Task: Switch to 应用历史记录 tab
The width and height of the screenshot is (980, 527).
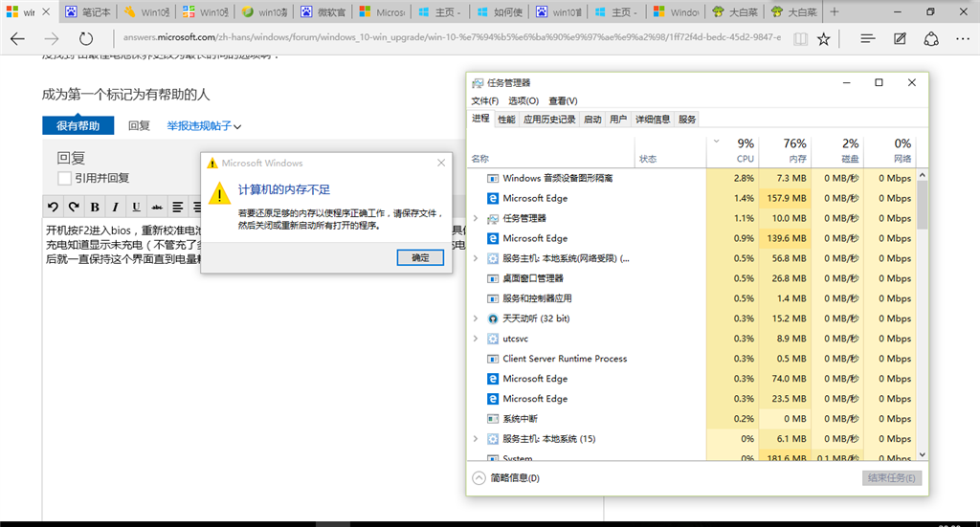Action: (x=549, y=120)
